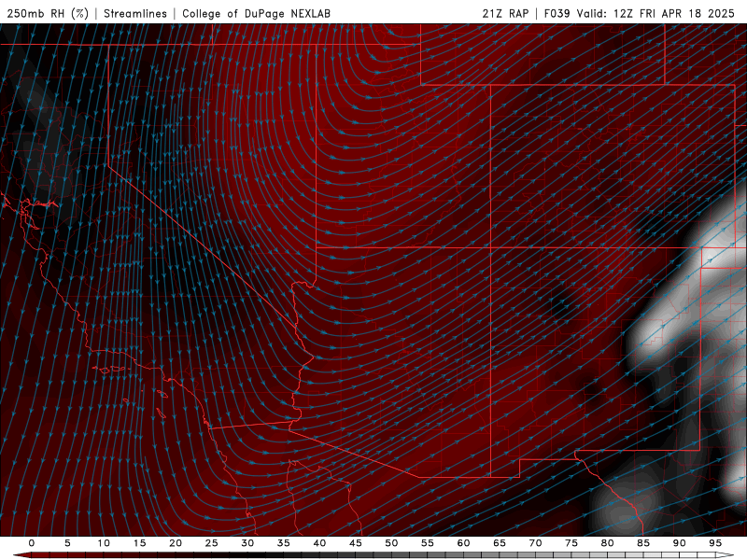Click the colorbar label '60'
The width and height of the screenshot is (747, 560).
(x=463, y=543)
